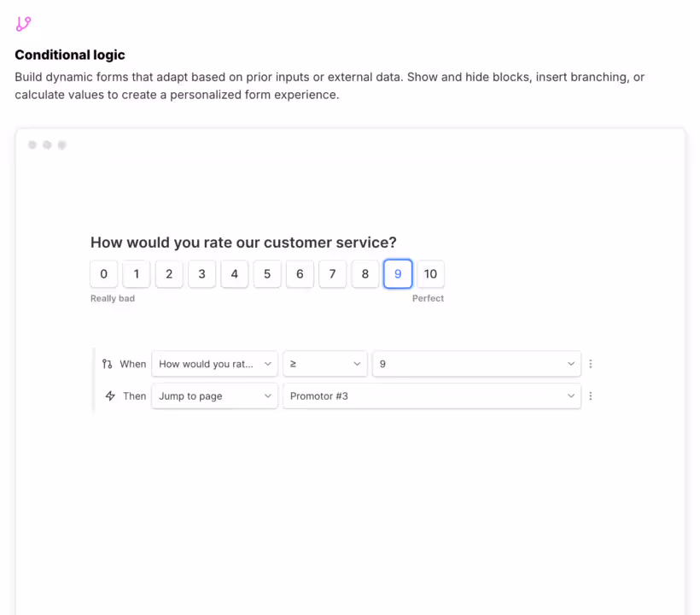Open the value 9 dropdown

point(476,363)
